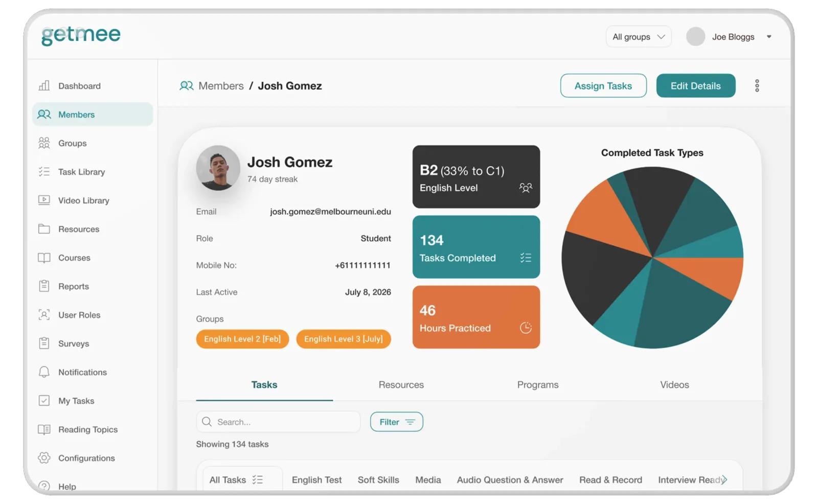Select the Soft Skills category tab
Viewport: 818px width, 504px height.
pos(378,479)
